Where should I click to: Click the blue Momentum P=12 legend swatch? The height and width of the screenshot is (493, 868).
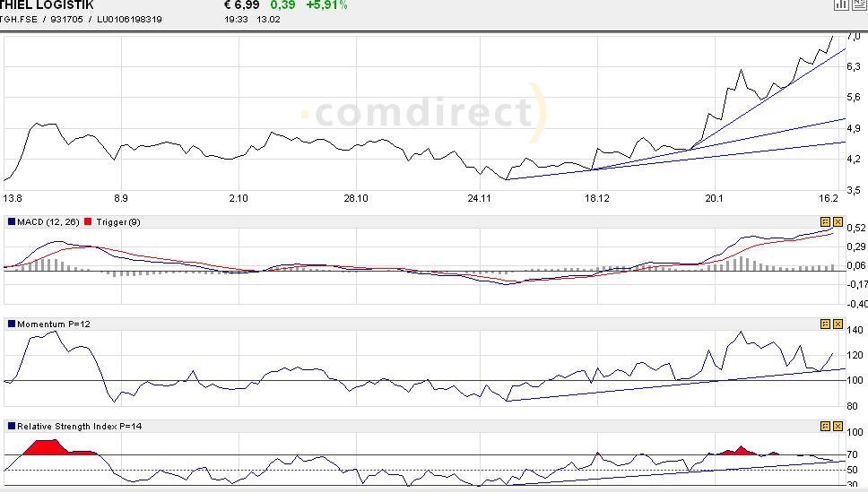tap(11, 324)
